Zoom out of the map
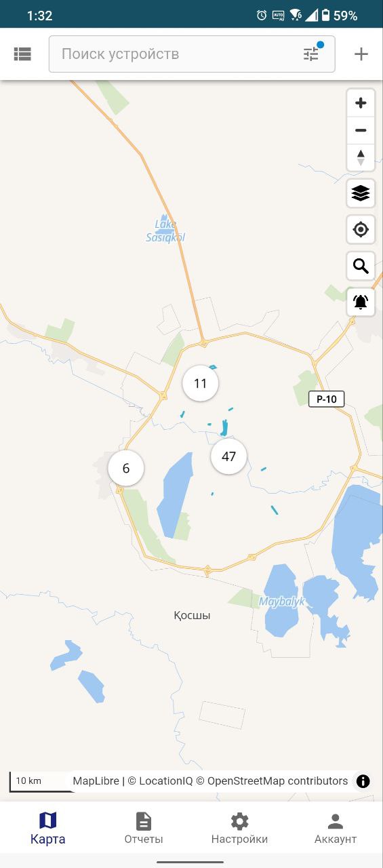Screen dimensions: 383x868 pos(361,130)
